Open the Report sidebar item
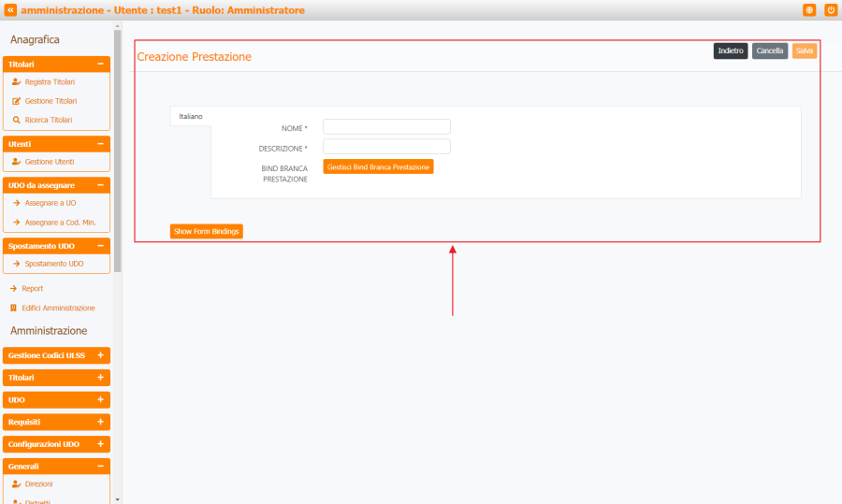This screenshot has height=504, width=842. pos(33,289)
